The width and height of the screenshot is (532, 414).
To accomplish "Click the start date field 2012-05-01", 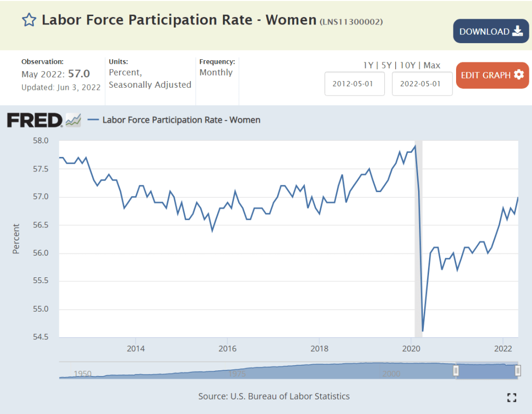I will (x=355, y=84).
